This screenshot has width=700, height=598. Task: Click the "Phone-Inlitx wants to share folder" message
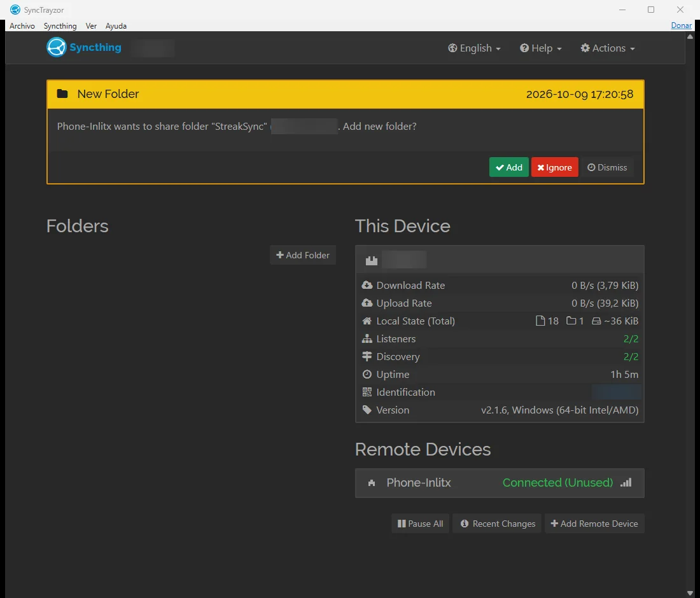pyautogui.click(x=237, y=127)
